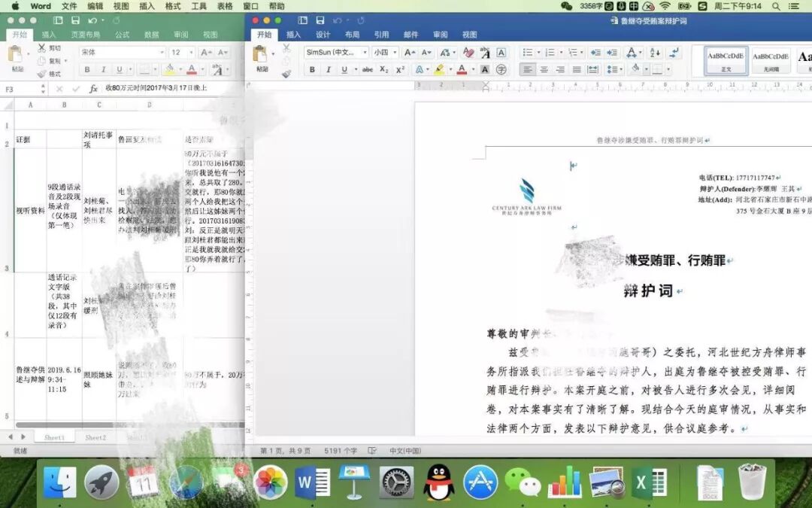Click enclosed character icon in Word
Viewport: 812px width, 508px height.
click(x=501, y=69)
